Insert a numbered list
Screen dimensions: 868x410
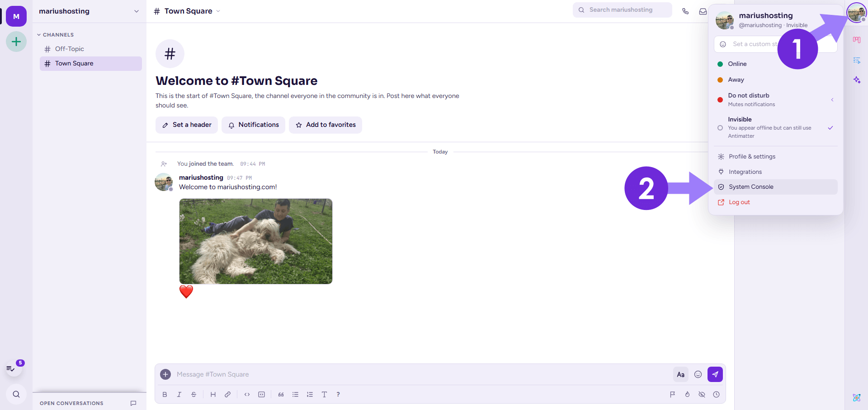tap(310, 395)
